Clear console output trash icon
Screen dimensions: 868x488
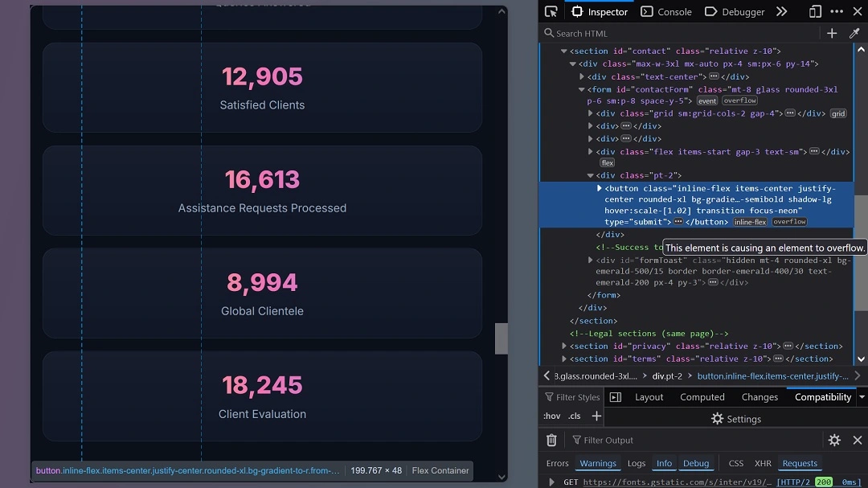click(x=551, y=441)
